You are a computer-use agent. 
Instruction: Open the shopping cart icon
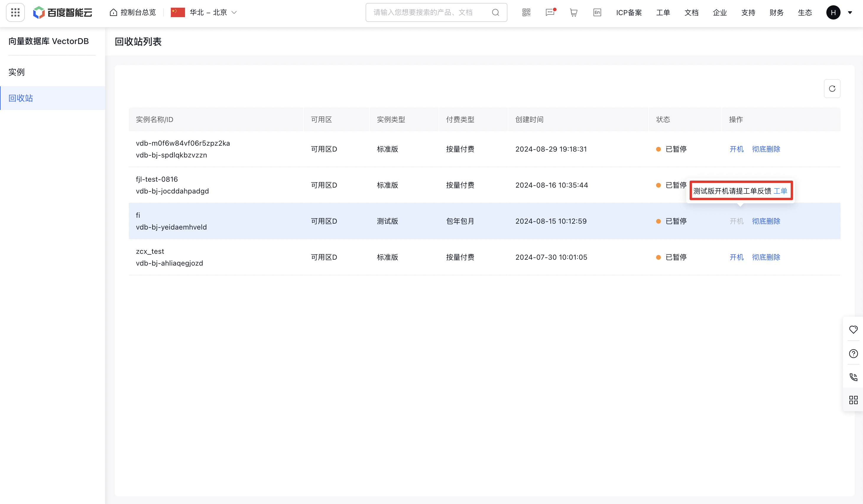[574, 13]
